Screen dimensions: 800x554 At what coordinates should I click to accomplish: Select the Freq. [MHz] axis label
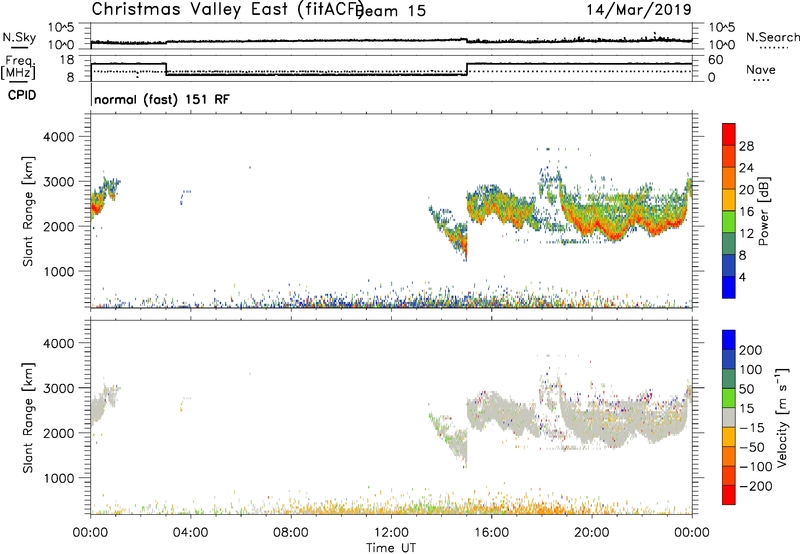[19, 67]
